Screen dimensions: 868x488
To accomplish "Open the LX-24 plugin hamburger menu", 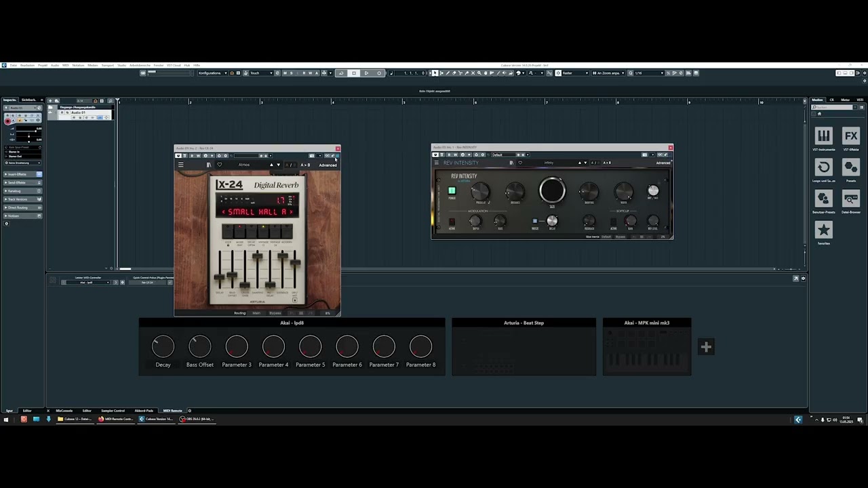I will click(181, 165).
